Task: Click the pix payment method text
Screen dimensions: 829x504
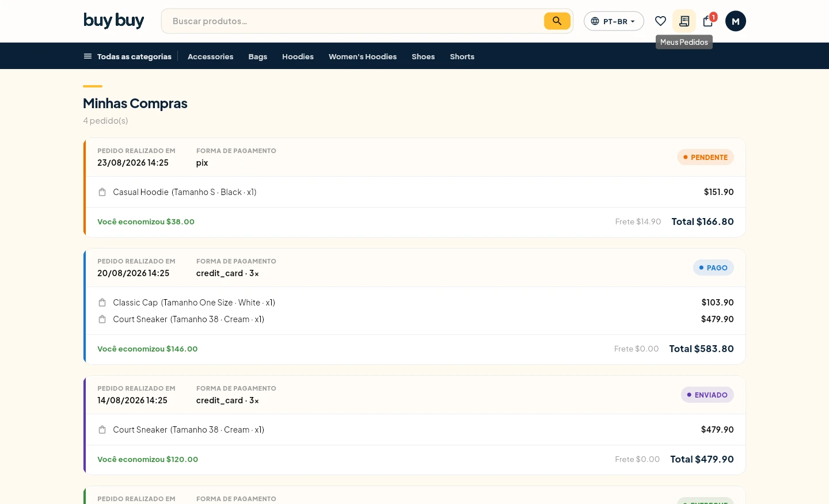Action: pyautogui.click(x=202, y=163)
